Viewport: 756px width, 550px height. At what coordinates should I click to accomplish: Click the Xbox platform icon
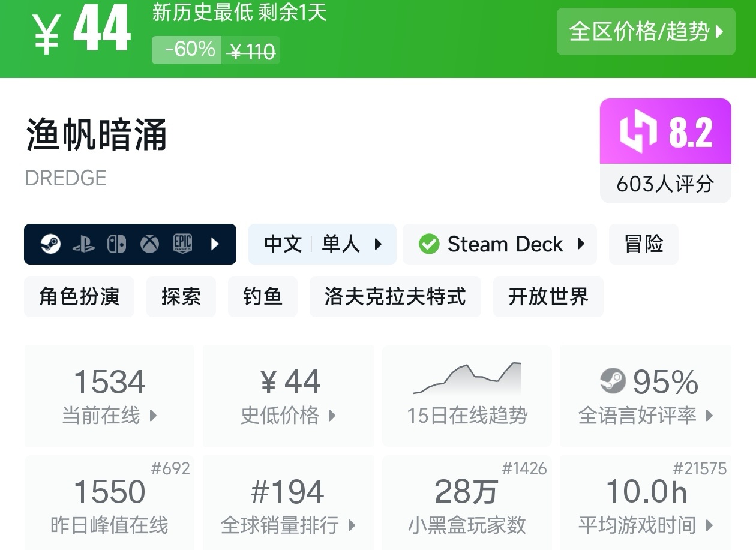click(149, 244)
